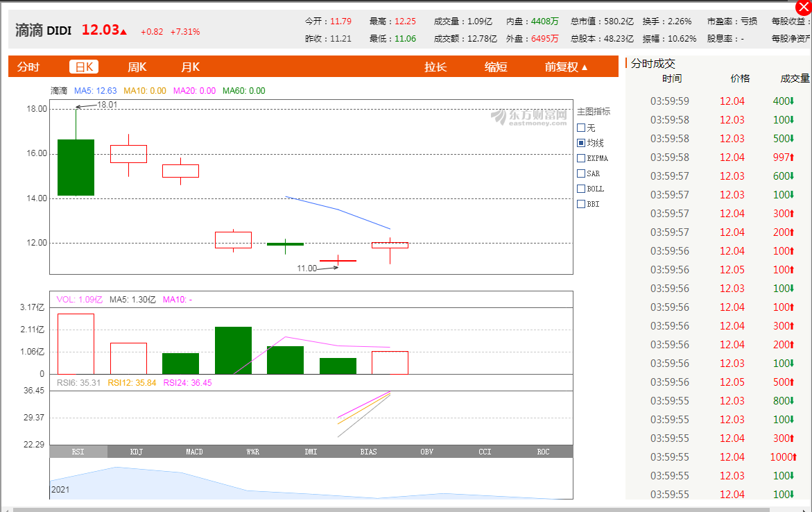Switch sub-indicator to MACD

195,452
